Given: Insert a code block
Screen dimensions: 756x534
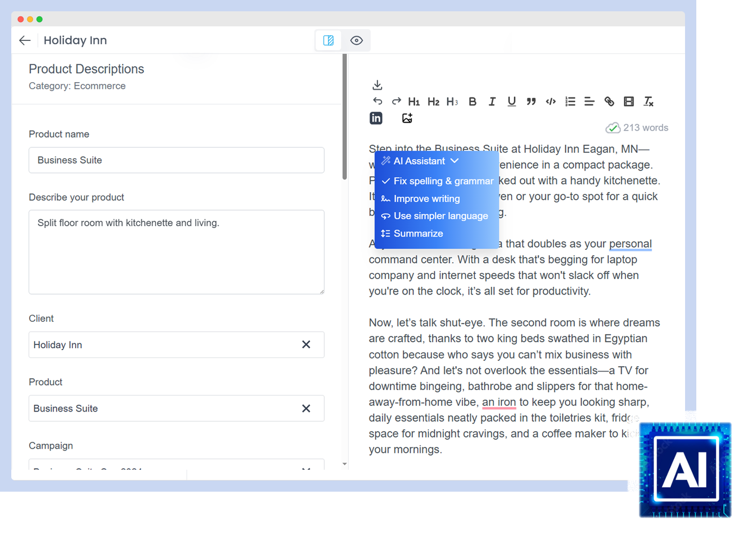Looking at the screenshot, I should pyautogui.click(x=550, y=101).
